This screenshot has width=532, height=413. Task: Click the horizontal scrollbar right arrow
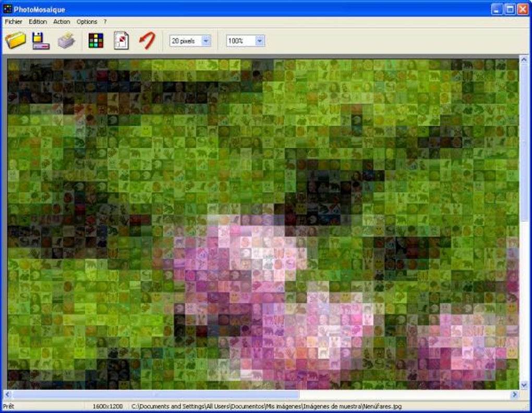click(x=515, y=394)
